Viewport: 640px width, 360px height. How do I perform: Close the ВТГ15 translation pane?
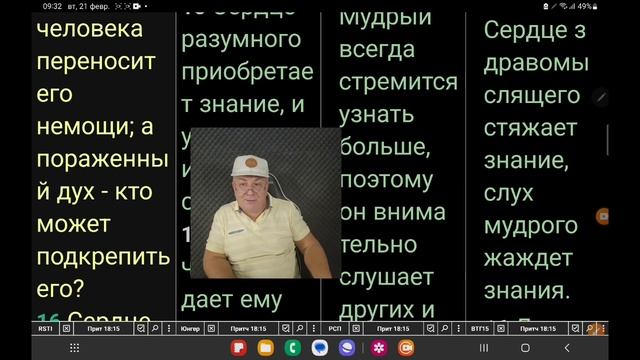pyautogui.click(x=501, y=328)
